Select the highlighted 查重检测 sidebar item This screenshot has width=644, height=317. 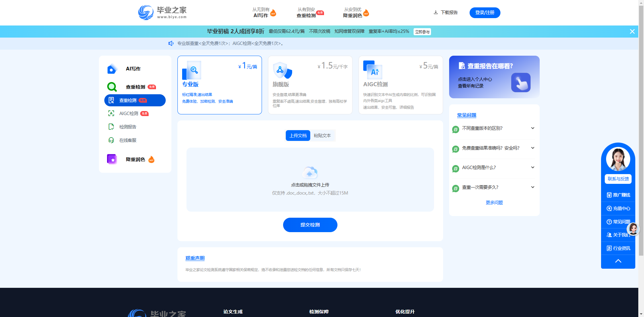135,100
